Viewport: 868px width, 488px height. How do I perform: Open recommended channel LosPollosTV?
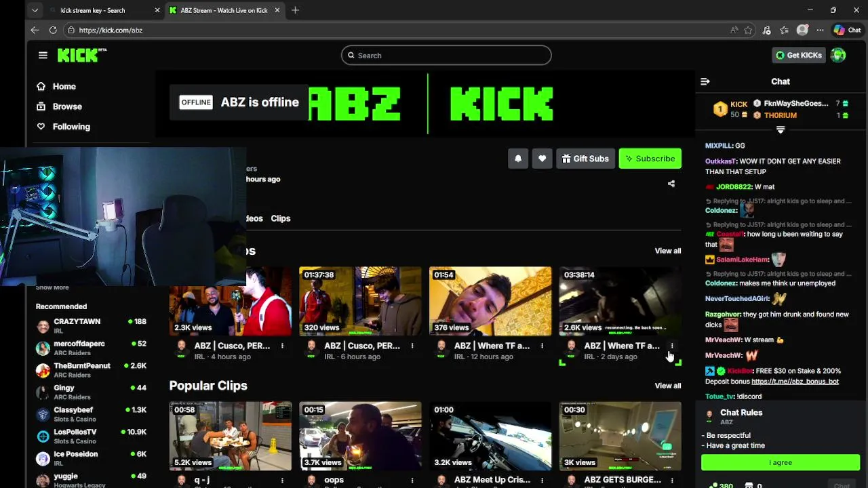91,436
